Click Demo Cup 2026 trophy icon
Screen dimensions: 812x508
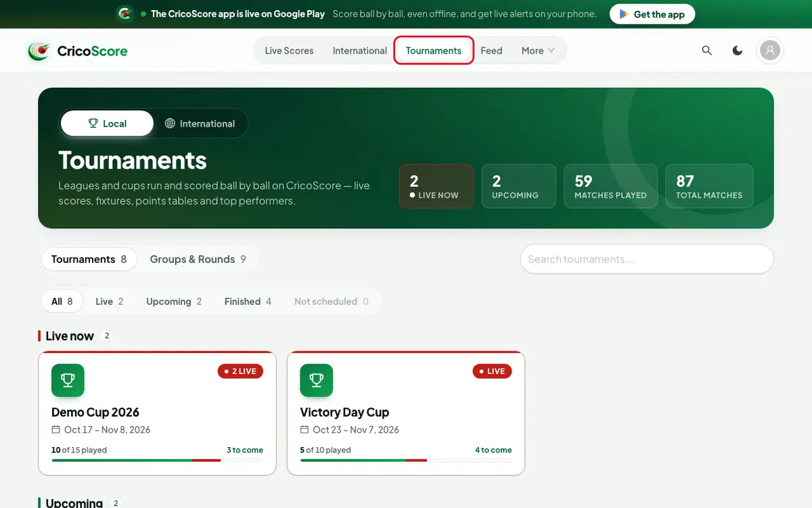tap(68, 381)
